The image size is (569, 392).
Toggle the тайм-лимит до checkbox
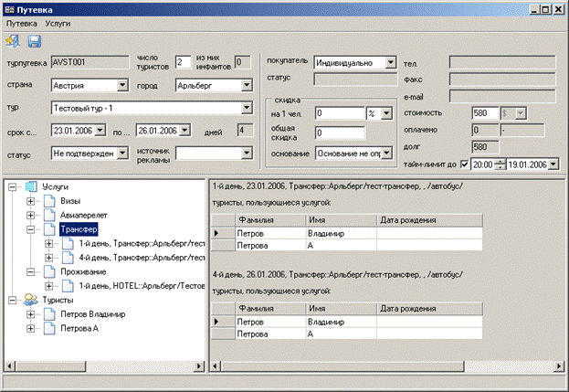click(464, 164)
